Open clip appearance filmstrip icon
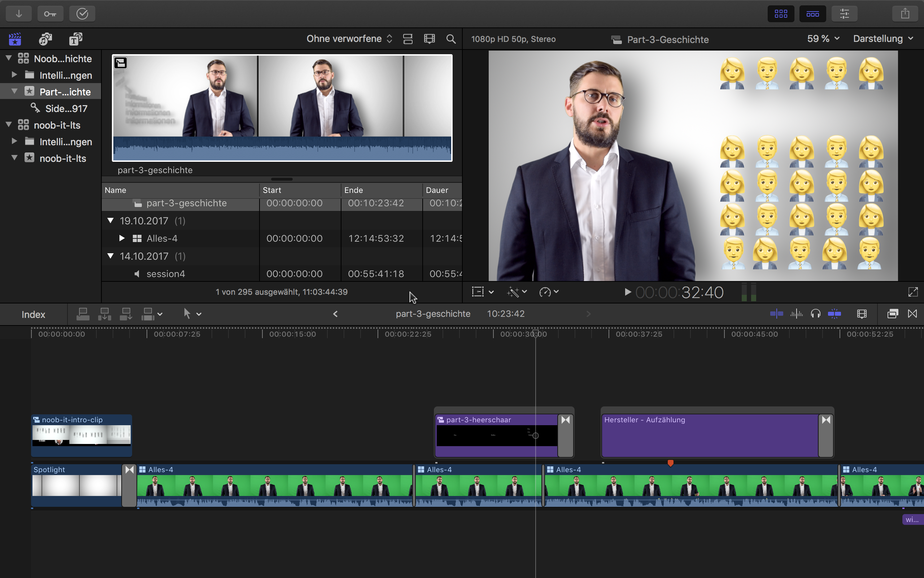Screen dimensions: 924x578 coord(862,314)
